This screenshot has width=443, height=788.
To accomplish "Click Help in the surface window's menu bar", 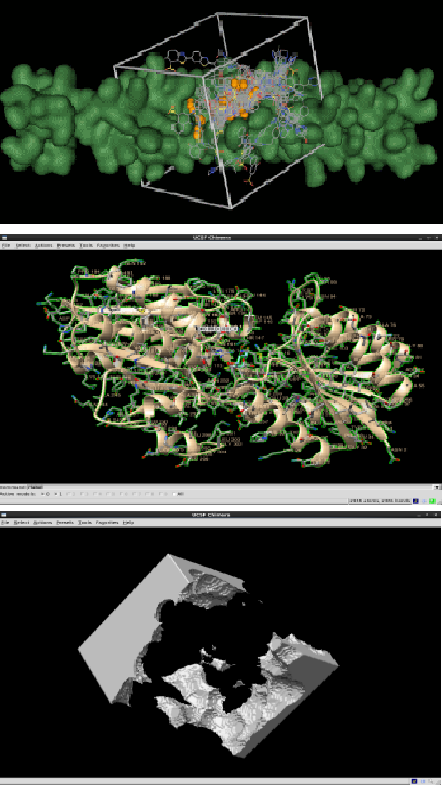I will point(129,522).
